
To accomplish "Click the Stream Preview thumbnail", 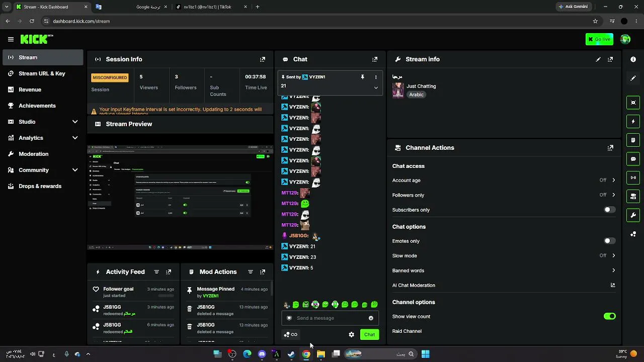I will (180, 197).
